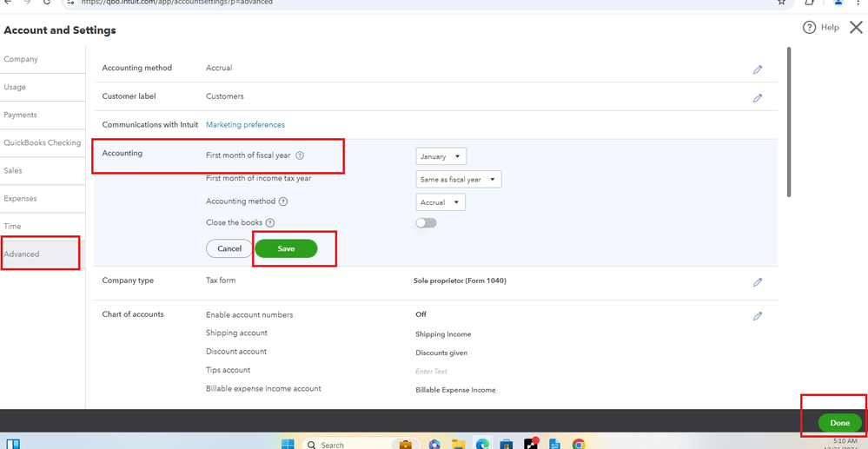Open Microsoft Store from the taskbar
The width and height of the screenshot is (868, 449).
click(506, 444)
